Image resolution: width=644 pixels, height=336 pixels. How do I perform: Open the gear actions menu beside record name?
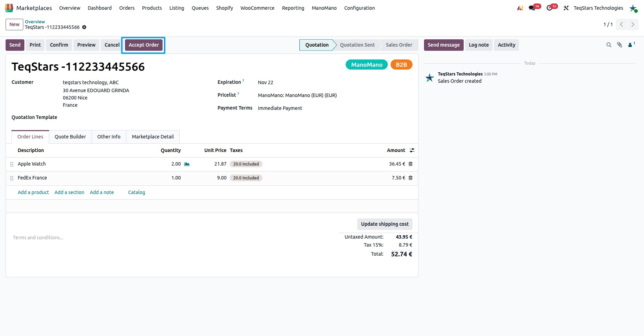coord(84,27)
